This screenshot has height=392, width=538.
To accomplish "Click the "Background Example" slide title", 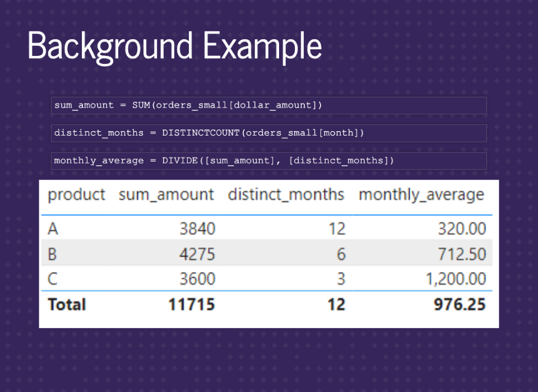I will coord(174,46).
